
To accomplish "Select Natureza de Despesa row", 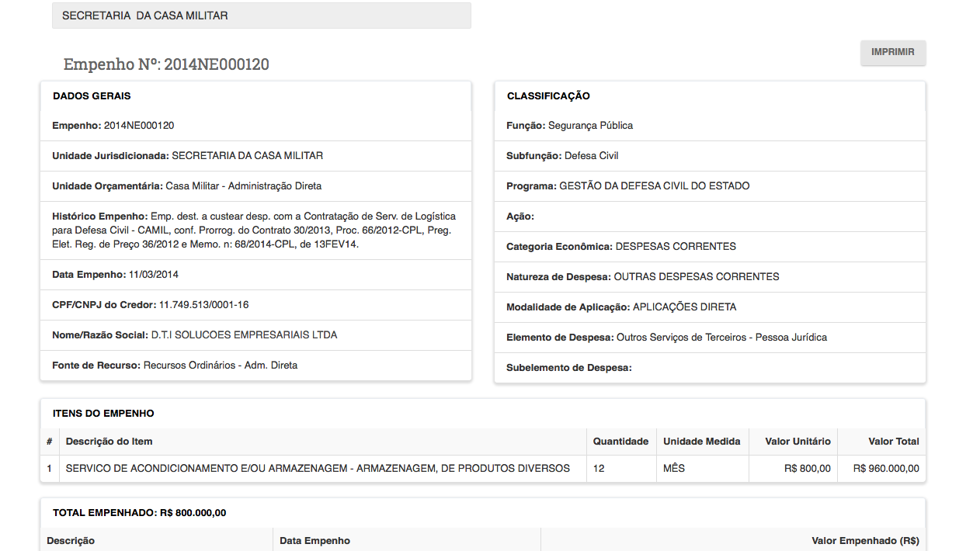I will (710, 277).
